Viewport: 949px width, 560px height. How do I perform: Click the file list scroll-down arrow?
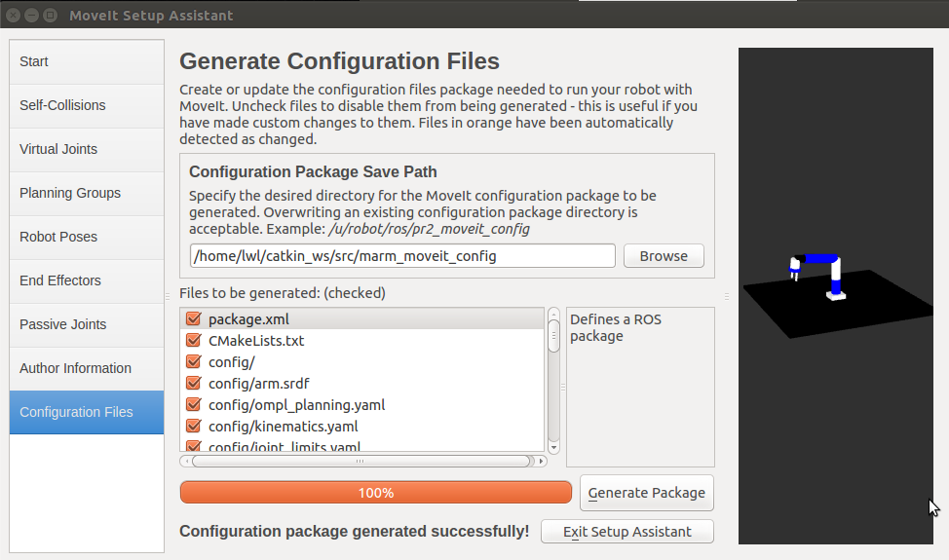[553, 447]
